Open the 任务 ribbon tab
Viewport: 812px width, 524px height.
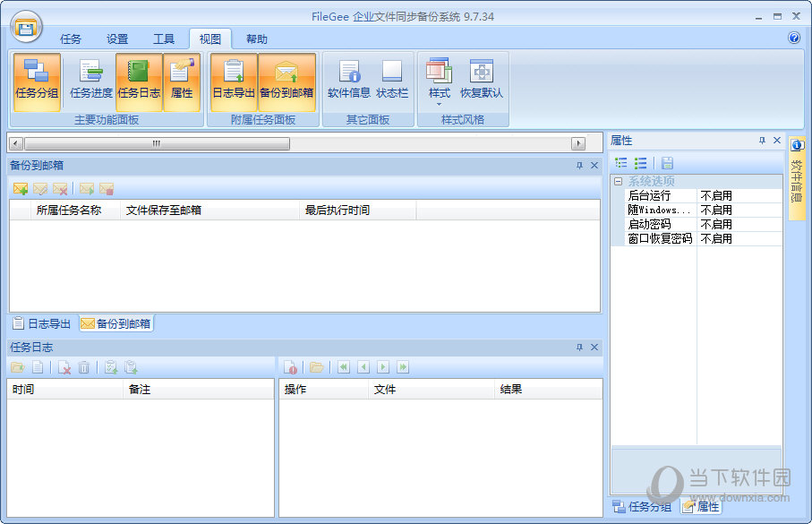click(71, 39)
